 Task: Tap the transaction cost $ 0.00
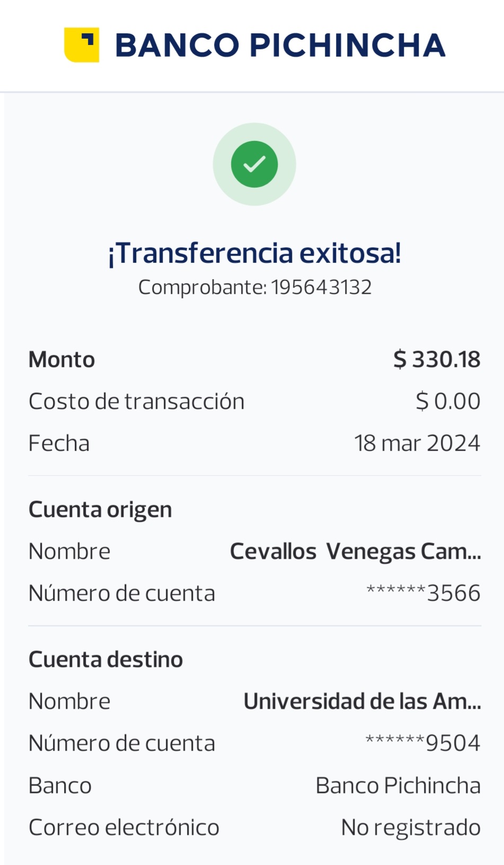point(448,401)
